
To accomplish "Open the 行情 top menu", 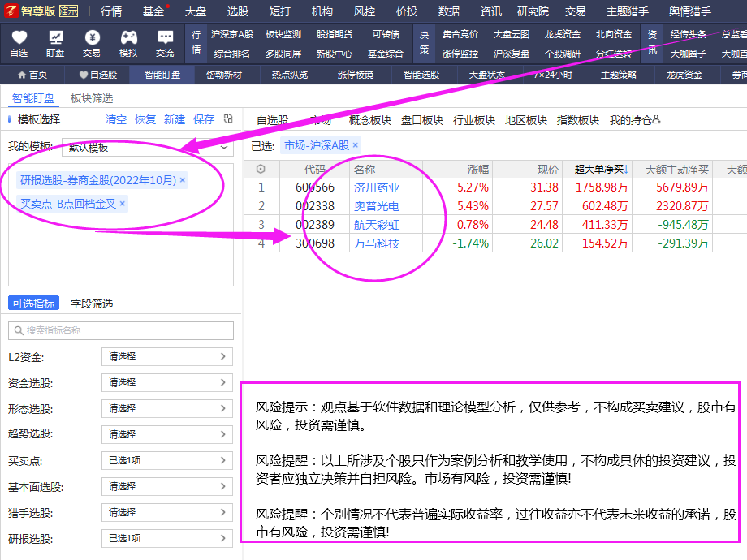I will pyautogui.click(x=111, y=11).
